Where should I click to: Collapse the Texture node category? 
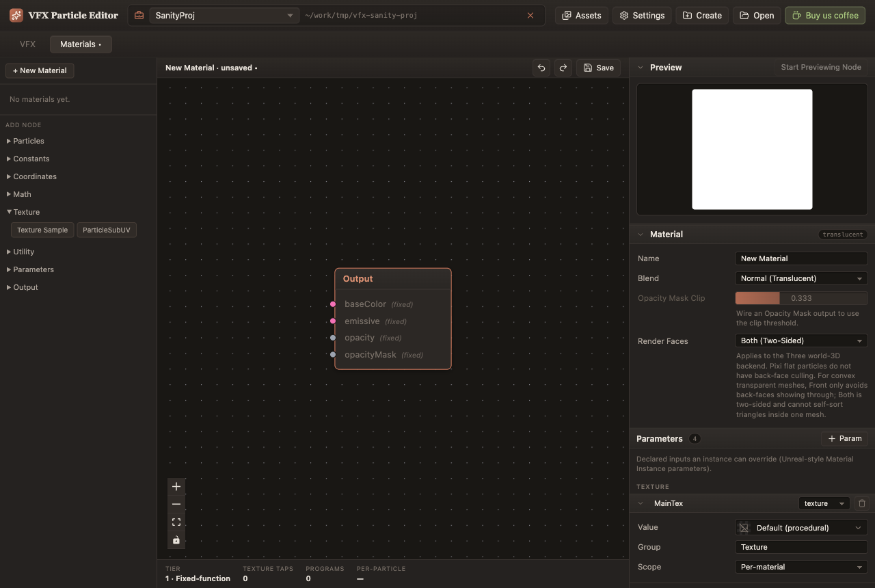(x=23, y=212)
